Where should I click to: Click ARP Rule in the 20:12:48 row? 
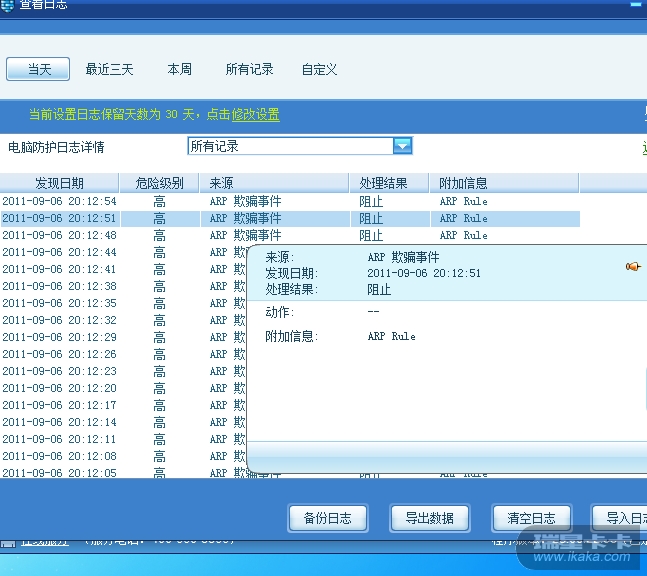(463, 235)
